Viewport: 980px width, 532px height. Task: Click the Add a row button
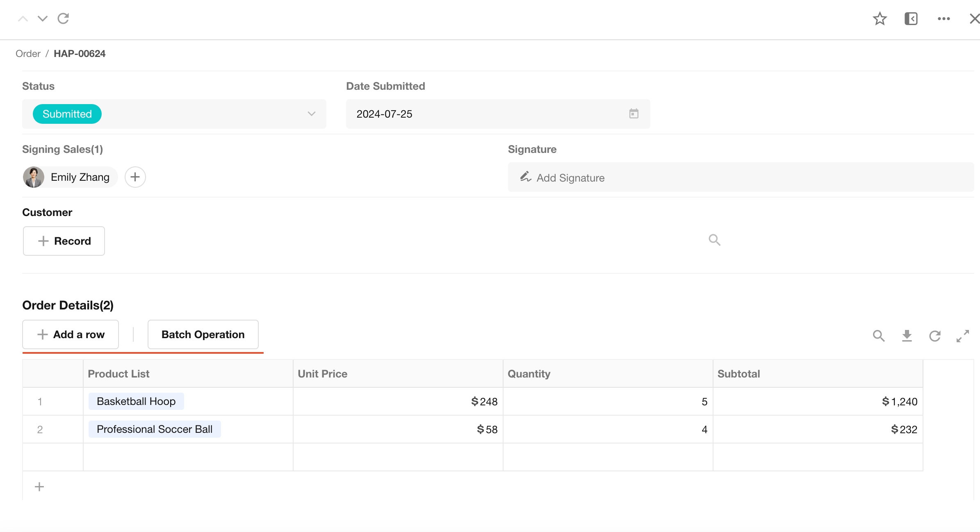pyautogui.click(x=71, y=334)
